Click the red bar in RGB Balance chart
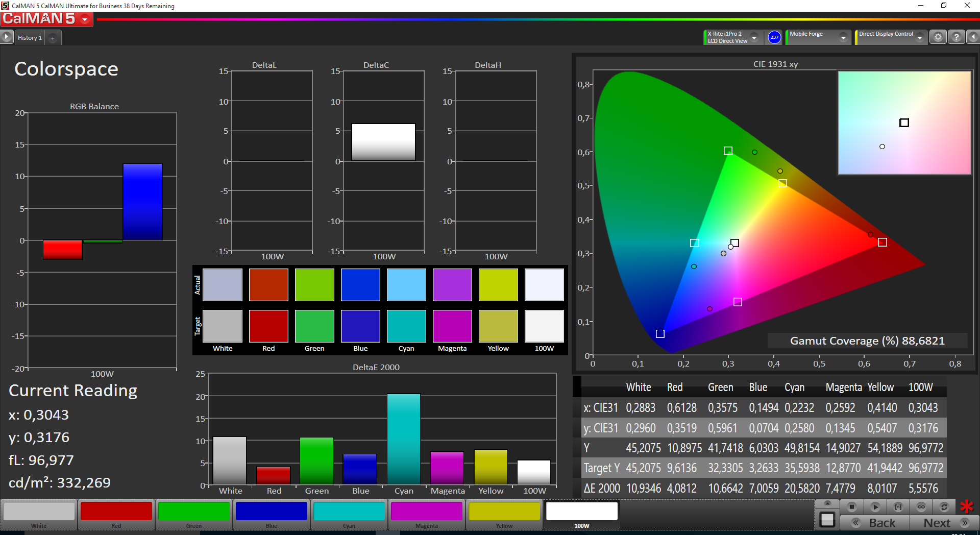 (x=62, y=250)
